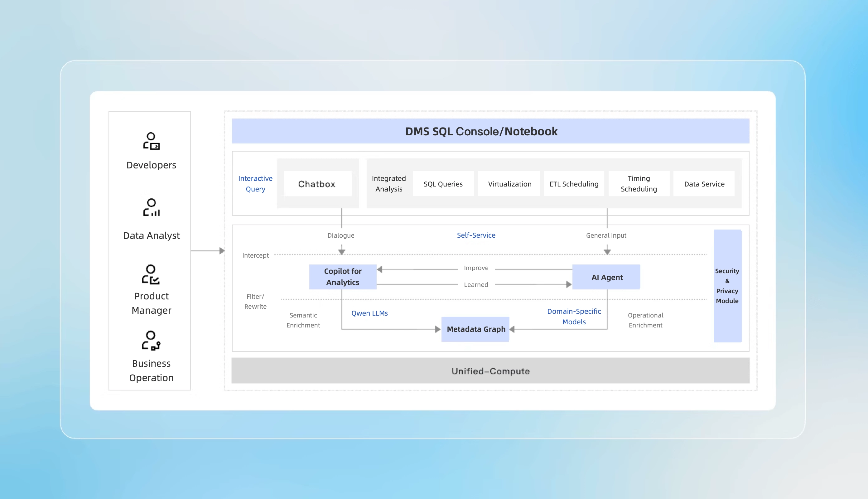Click the Domain-Specific Models label
868x499 pixels.
(x=574, y=316)
